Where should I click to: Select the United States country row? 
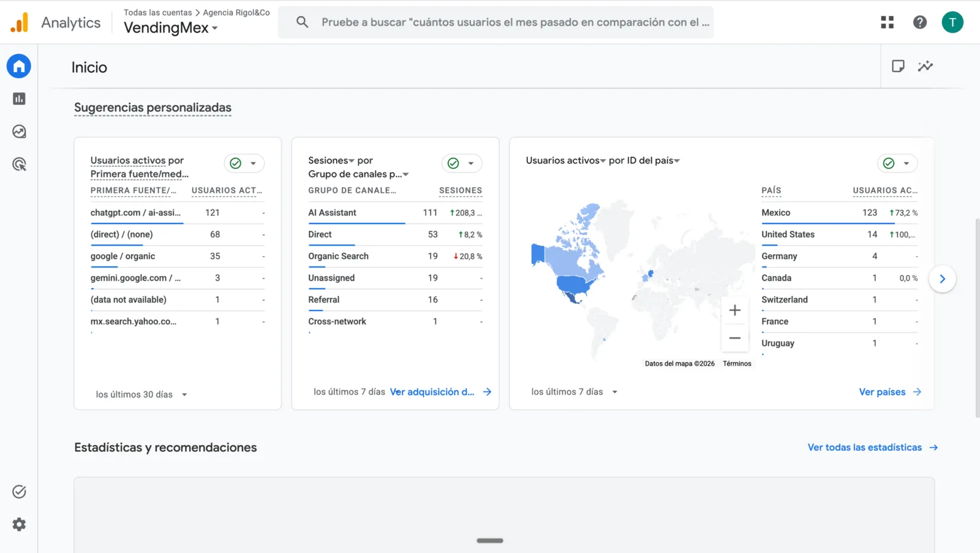840,235
